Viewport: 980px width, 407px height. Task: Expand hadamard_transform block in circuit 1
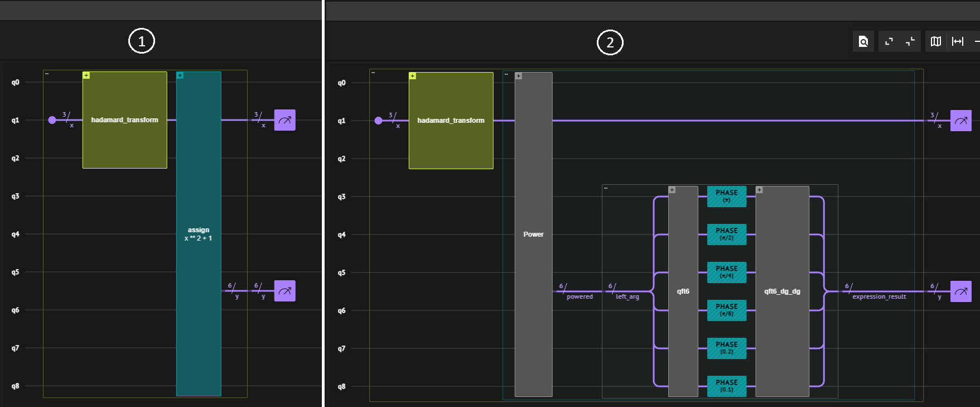[86, 75]
